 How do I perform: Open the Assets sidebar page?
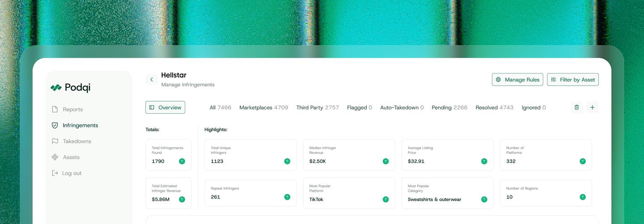pos(71,157)
